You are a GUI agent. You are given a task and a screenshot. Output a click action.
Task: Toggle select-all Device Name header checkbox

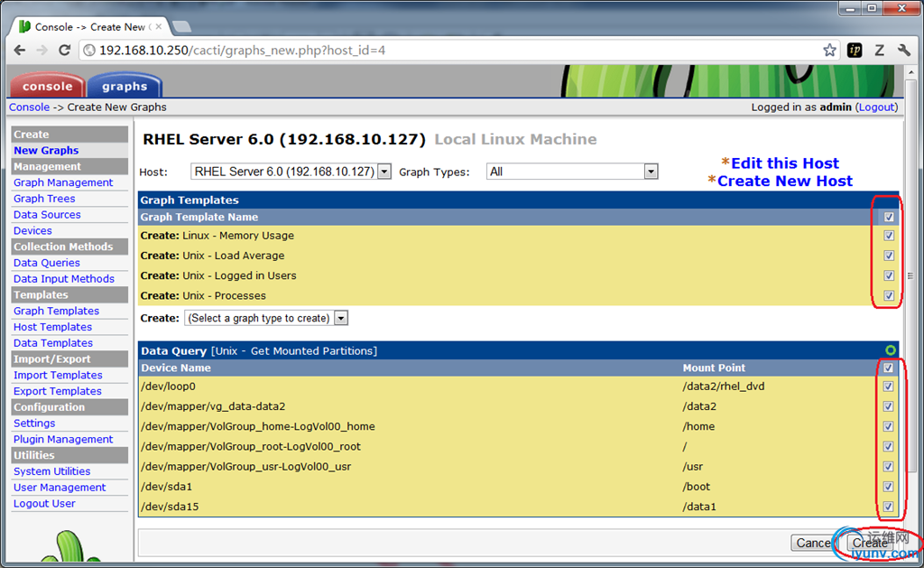click(x=889, y=368)
